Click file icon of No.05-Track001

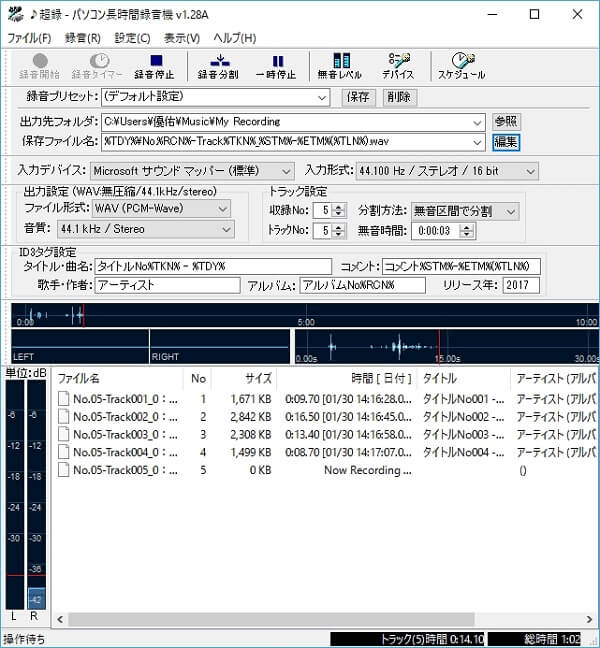click(63, 399)
